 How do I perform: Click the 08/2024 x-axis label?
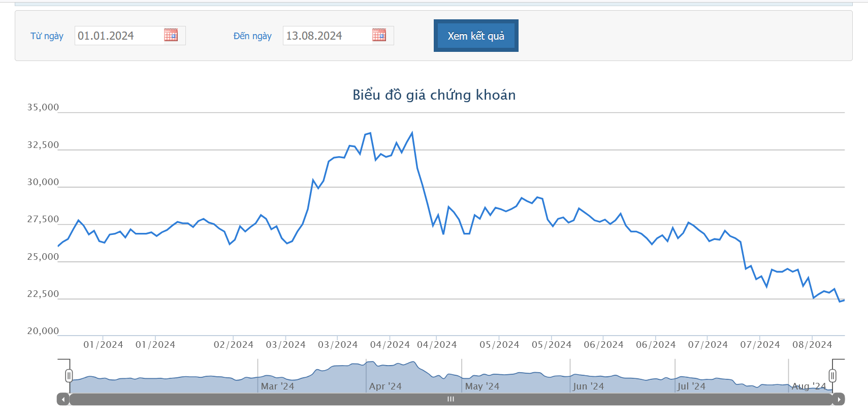click(812, 345)
